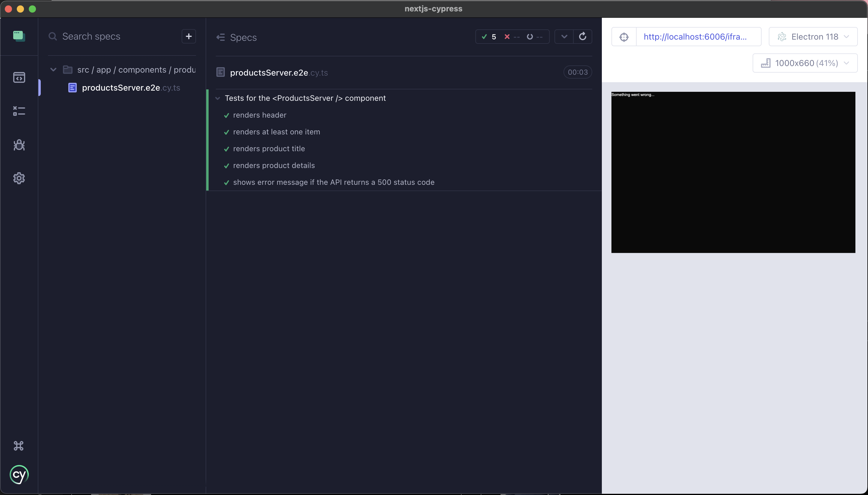The width and height of the screenshot is (868, 495).
Task: Expand 'renders at least one item' test
Action: [x=276, y=132]
